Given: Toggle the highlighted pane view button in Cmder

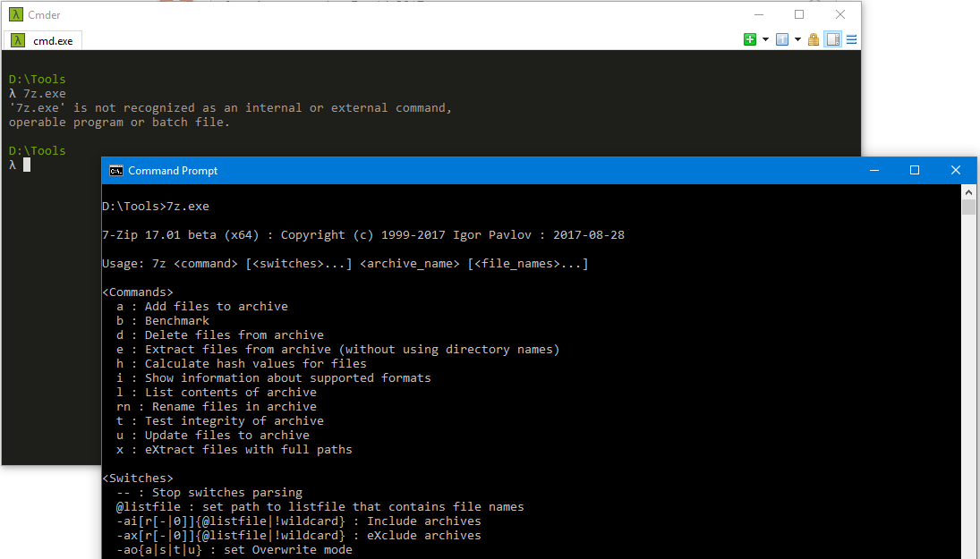Looking at the screenshot, I should (x=832, y=39).
